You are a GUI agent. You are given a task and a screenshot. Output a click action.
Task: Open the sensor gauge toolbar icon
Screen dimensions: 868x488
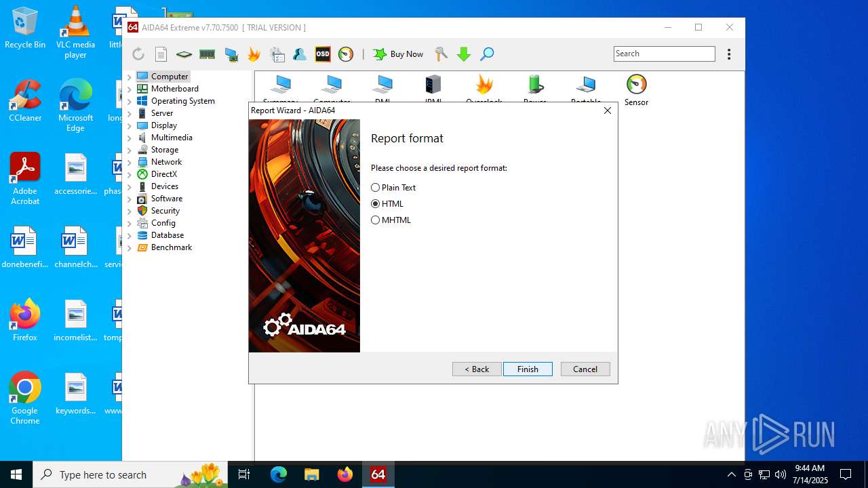point(346,54)
